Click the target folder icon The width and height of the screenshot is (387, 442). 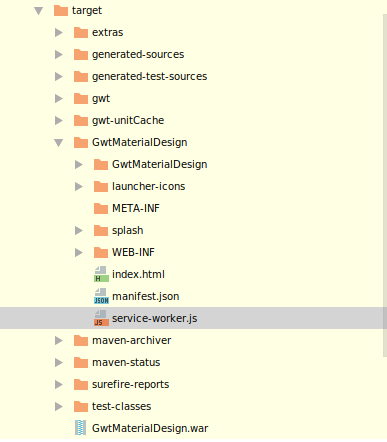61,10
